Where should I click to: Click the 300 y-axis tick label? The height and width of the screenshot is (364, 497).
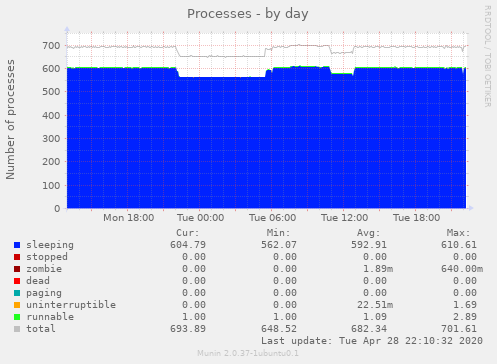coord(51,139)
